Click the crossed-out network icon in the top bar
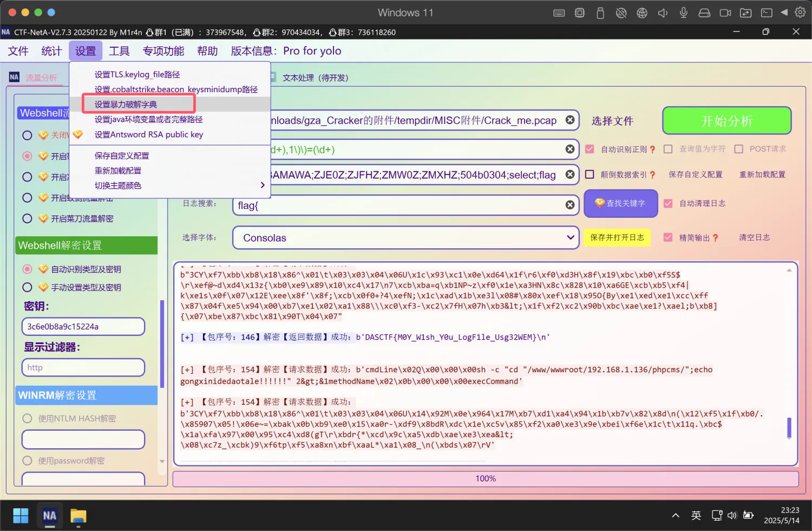 pos(621,12)
